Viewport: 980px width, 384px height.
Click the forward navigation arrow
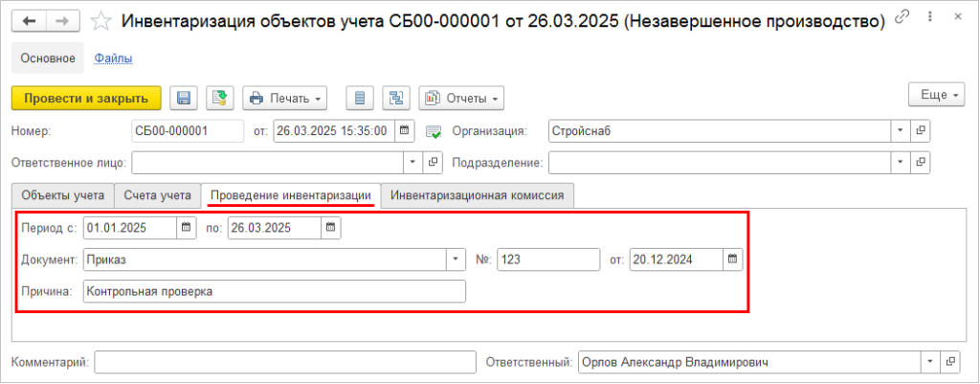tap(61, 21)
